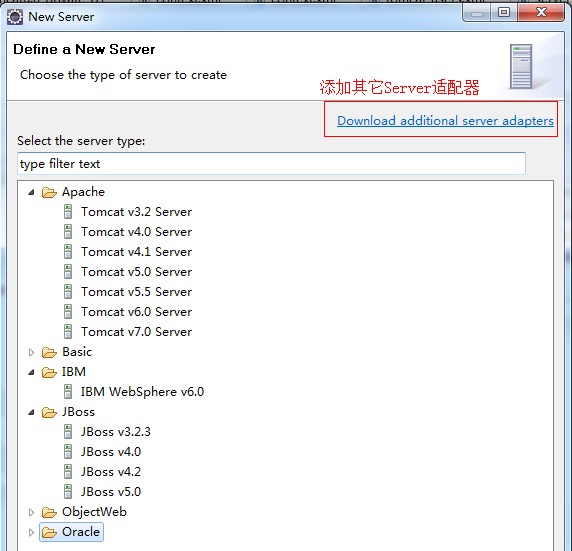Click the JBoss v5.0 server icon
Image resolution: width=572 pixels, height=551 pixels.
(x=68, y=492)
